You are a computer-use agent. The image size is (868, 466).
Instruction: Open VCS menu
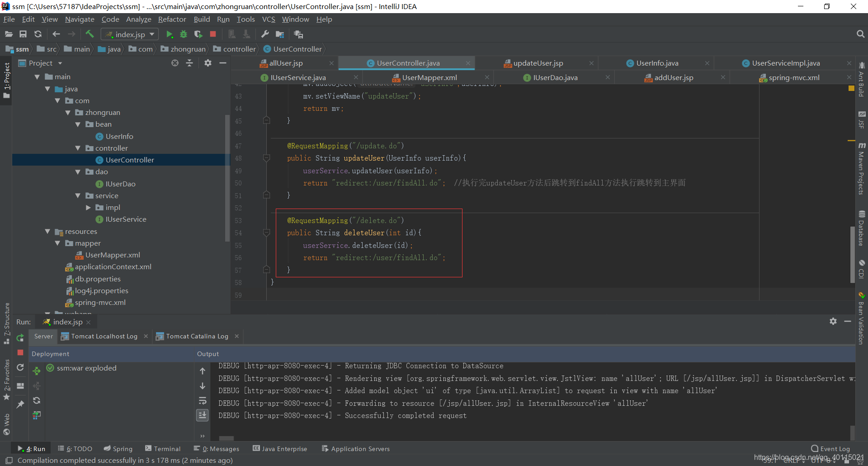click(x=269, y=19)
